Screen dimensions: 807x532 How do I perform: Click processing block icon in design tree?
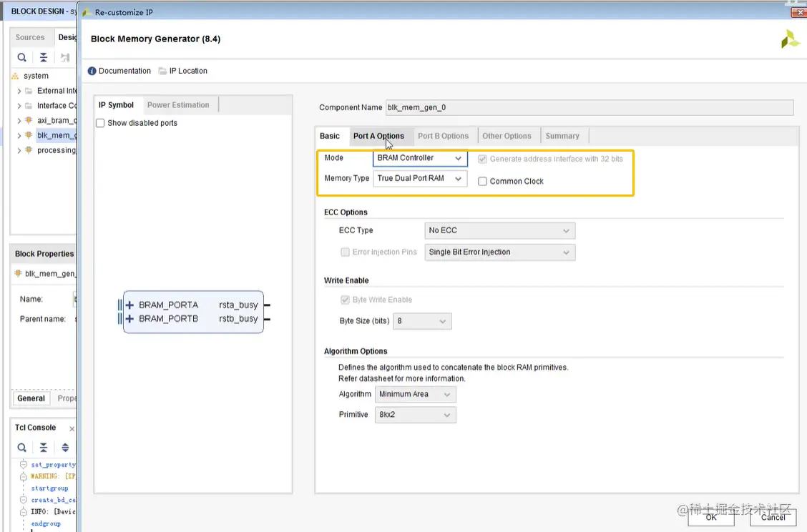click(29, 150)
